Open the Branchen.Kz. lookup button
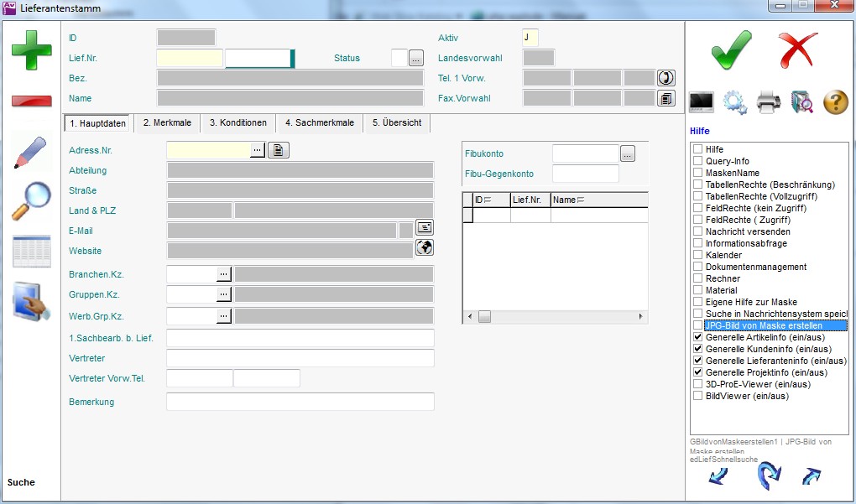Screen dimensions: 856x504 [224, 274]
